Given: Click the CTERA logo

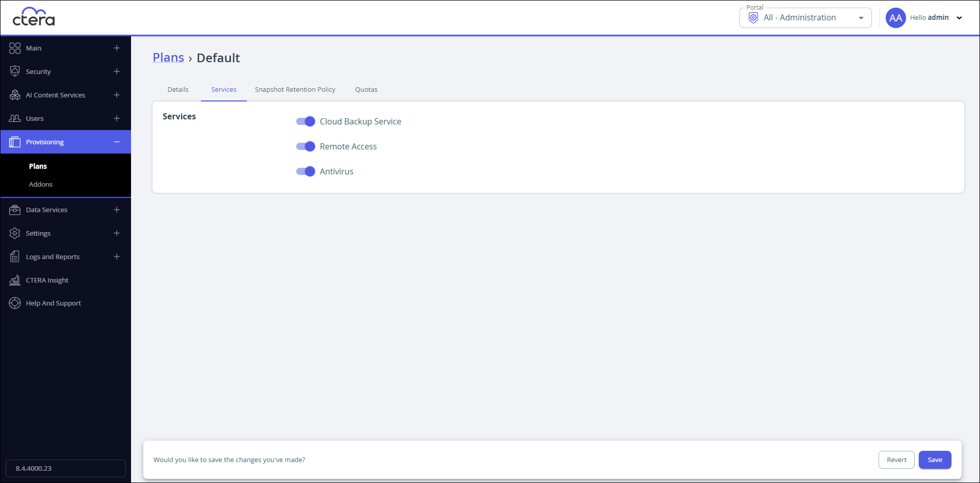Looking at the screenshot, I should [34, 17].
